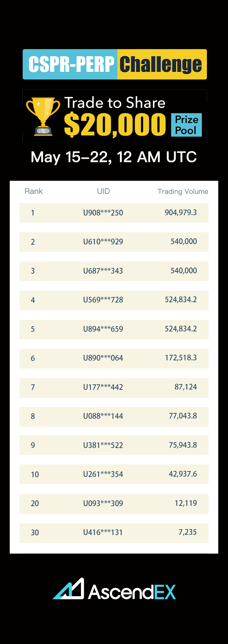Click the rank 10 row number
Screen dimensions: 228x644
tap(35, 474)
